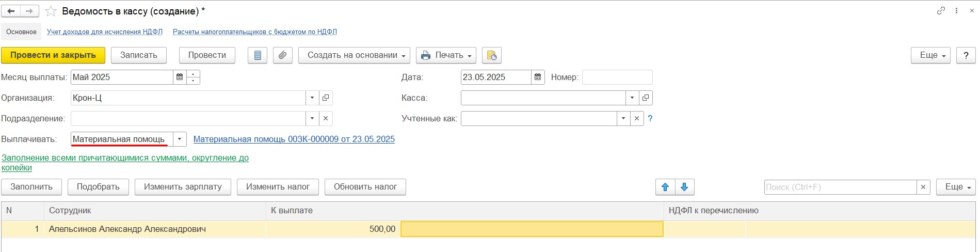Click into the Поиск (Ctrl+F) search field
The image size is (980, 252).
tap(841, 187)
